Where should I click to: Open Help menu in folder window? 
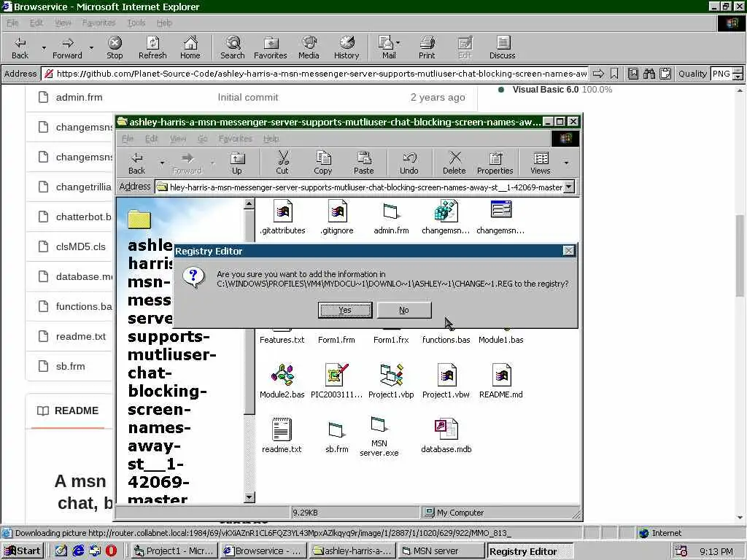[x=271, y=139]
